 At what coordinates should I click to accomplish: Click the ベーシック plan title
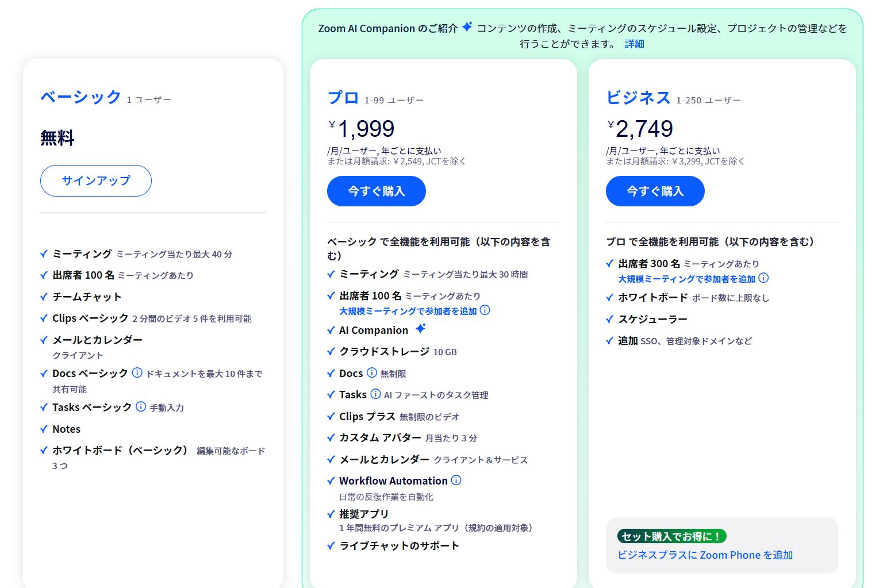(x=80, y=97)
